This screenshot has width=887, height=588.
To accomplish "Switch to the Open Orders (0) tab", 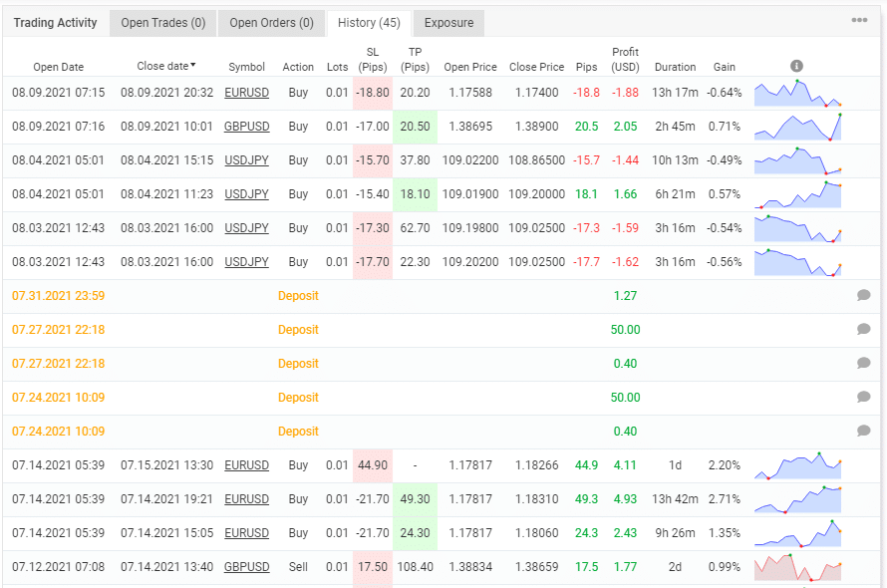I will pos(271,22).
